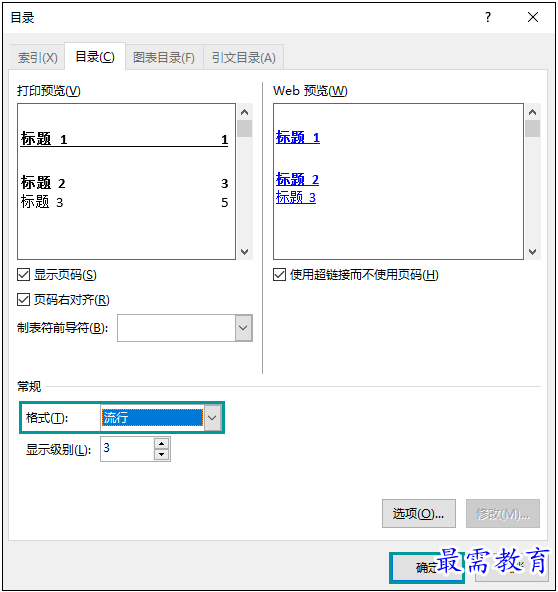558x592 pixels.
Task: Click the 确定 button
Action: tap(427, 567)
